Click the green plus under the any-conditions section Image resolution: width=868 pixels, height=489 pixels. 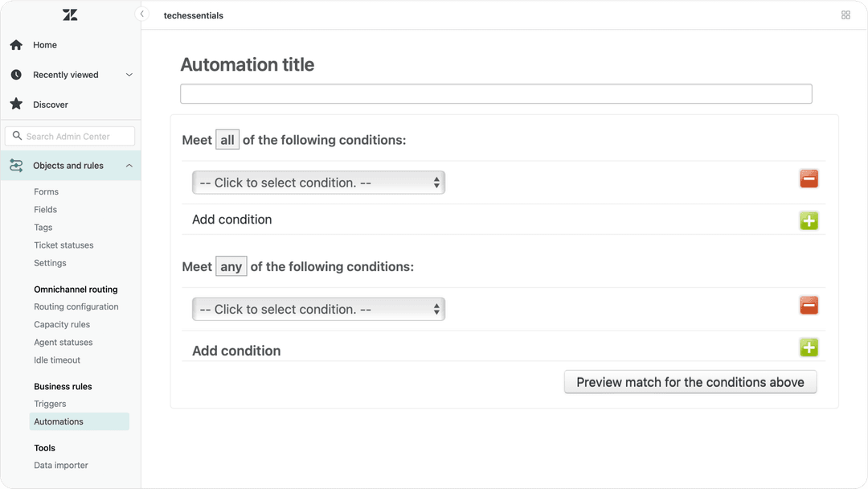809,347
